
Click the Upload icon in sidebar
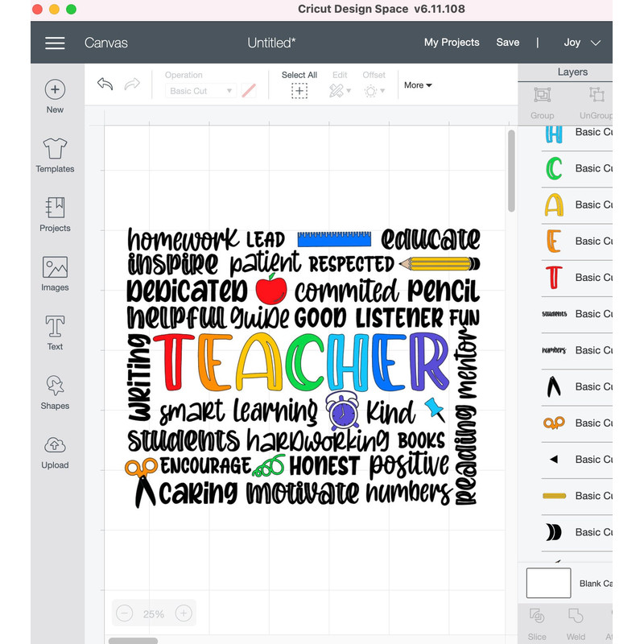point(55,450)
